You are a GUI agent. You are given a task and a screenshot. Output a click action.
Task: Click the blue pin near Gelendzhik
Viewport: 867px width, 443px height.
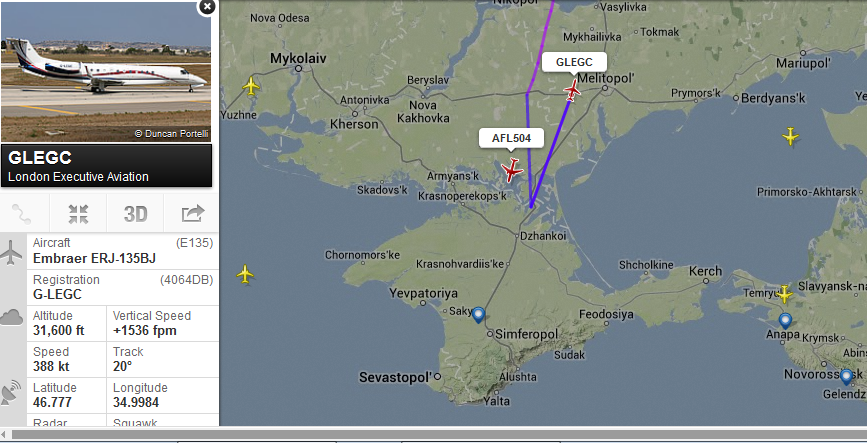pyautogui.click(x=846, y=377)
